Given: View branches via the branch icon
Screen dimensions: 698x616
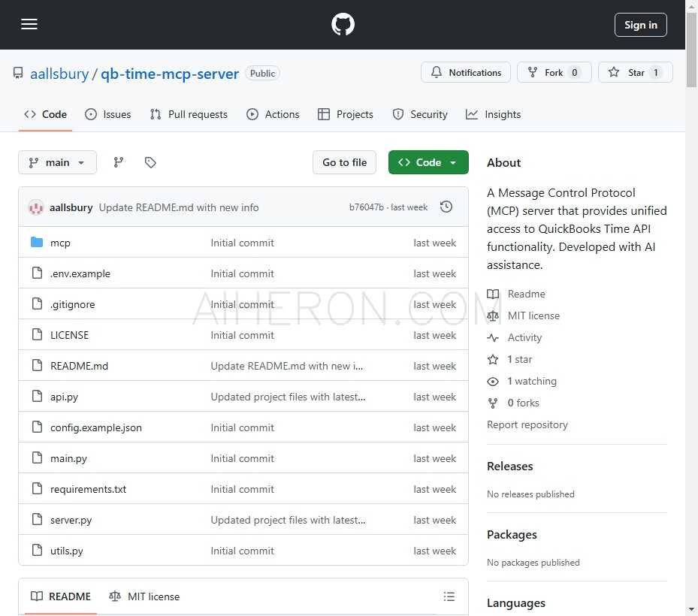Looking at the screenshot, I should pos(119,162).
